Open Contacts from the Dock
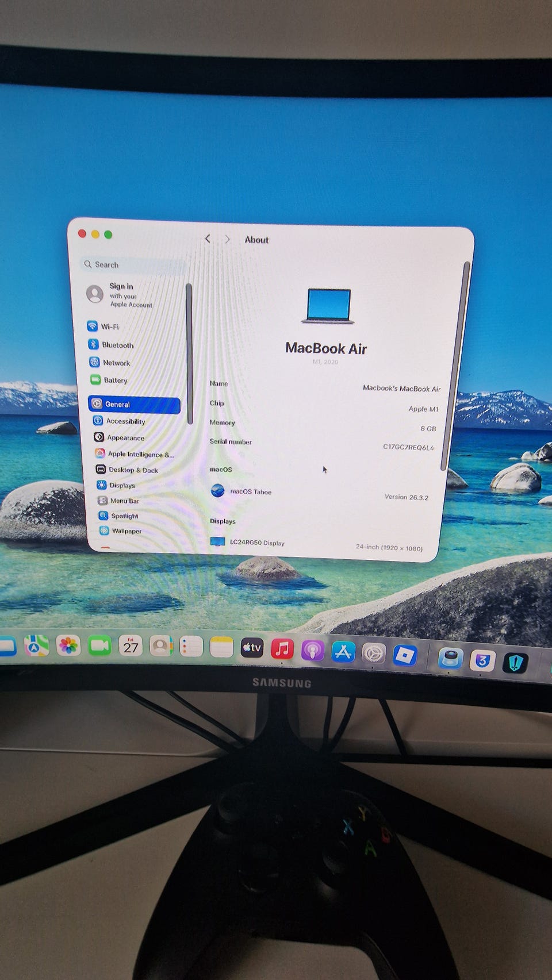Screen dimensions: 552x980 coord(161,647)
